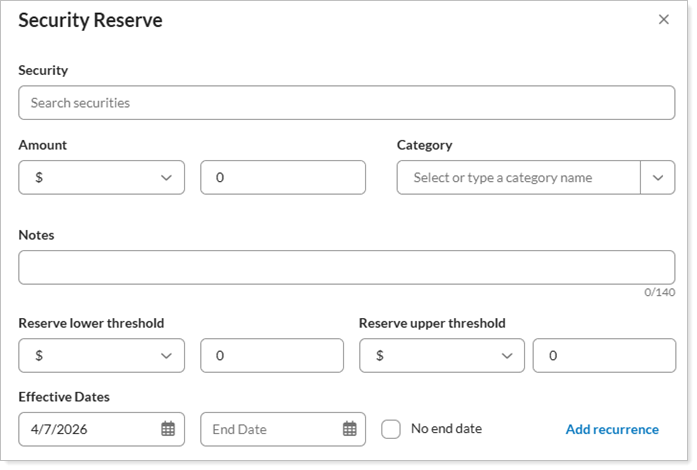Click the Amount value input box
Image resolution: width=697 pixels, height=470 pixels.
pyautogui.click(x=283, y=177)
